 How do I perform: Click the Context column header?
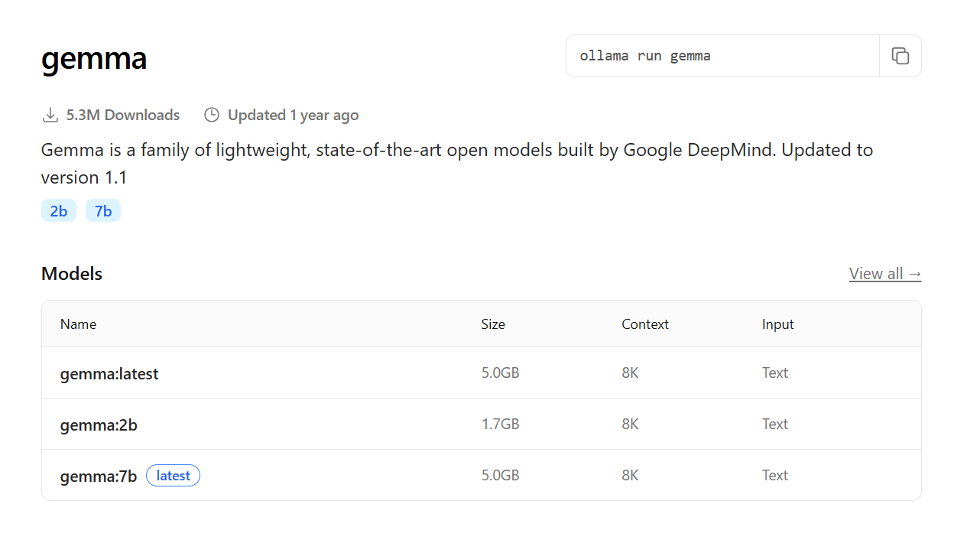point(645,324)
